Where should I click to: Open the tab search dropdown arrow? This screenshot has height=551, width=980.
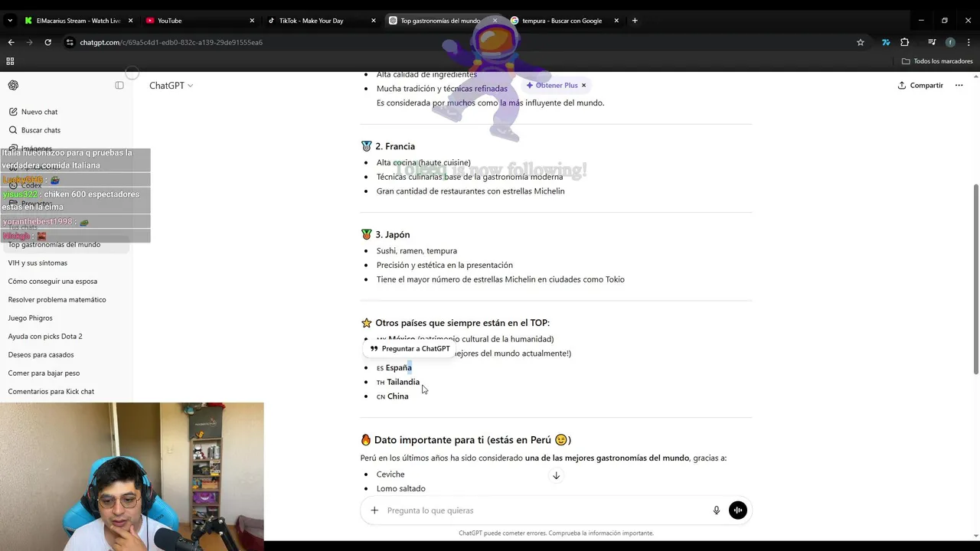click(10, 21)
